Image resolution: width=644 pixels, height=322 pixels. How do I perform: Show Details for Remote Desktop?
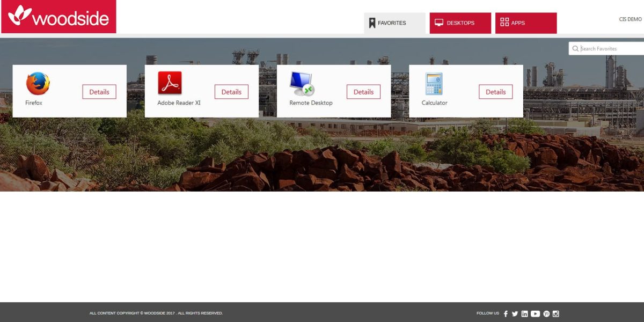363,92
